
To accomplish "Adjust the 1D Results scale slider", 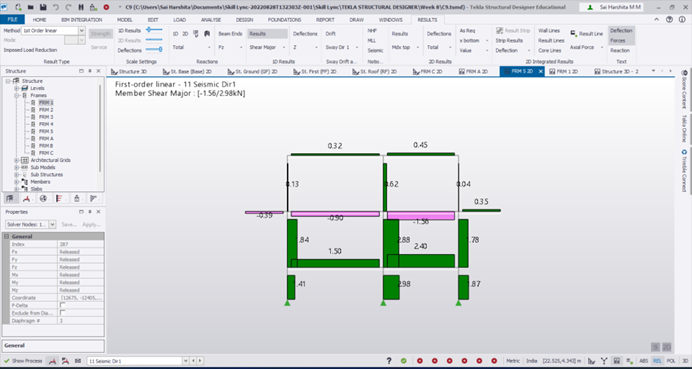I will point(154,30).
